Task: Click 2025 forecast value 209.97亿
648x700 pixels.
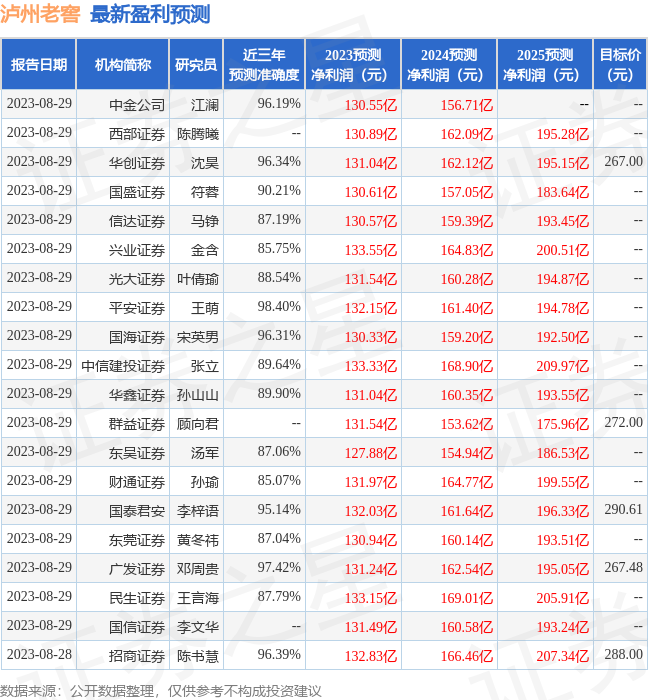Action: 563,366
